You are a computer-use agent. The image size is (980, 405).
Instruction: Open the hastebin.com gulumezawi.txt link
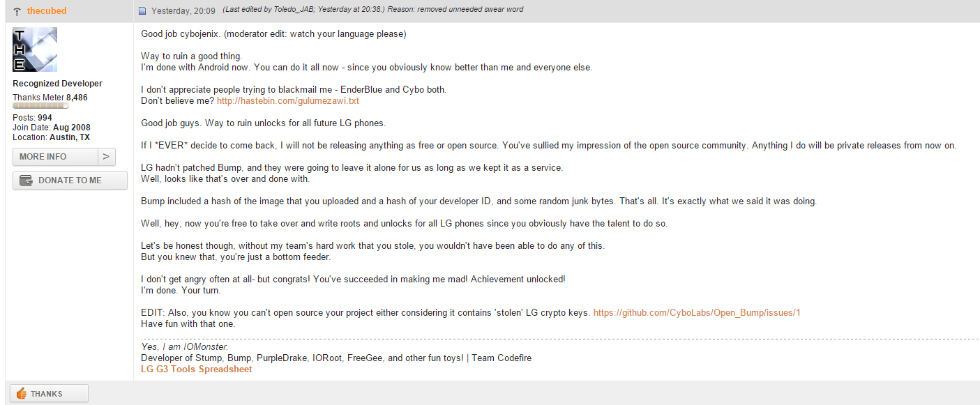pyautogui.click(x=287, y=100)
